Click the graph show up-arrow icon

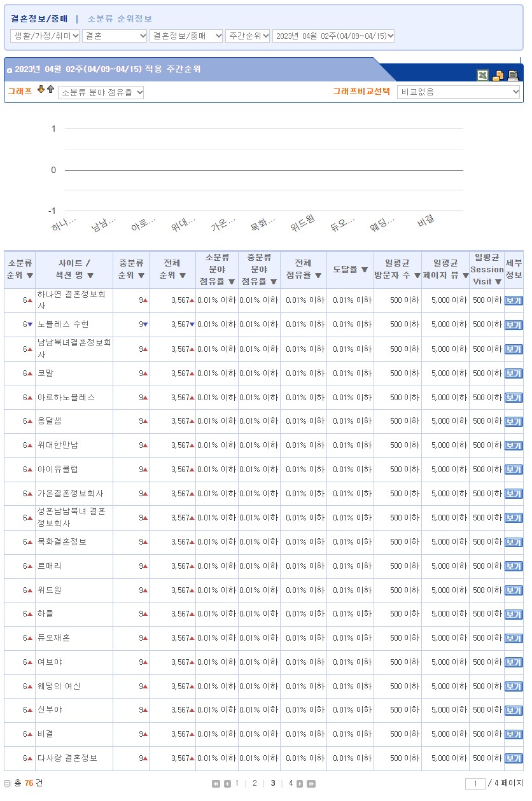[x=50, y=90]
